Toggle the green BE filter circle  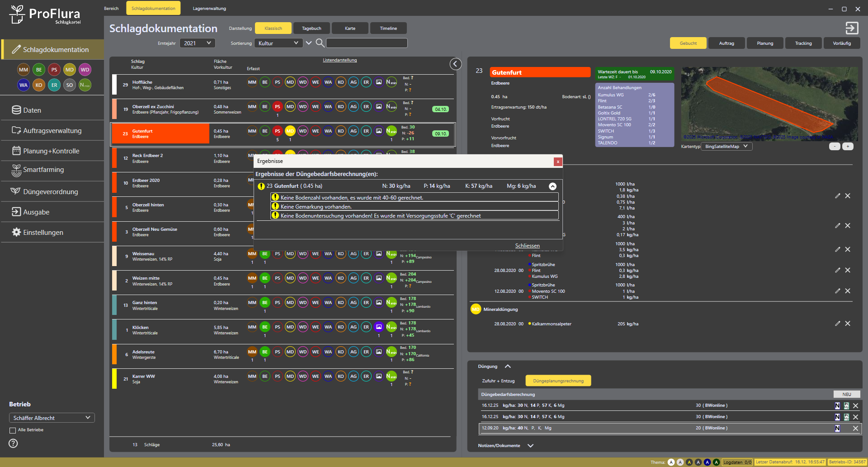(x=39, y=70)
